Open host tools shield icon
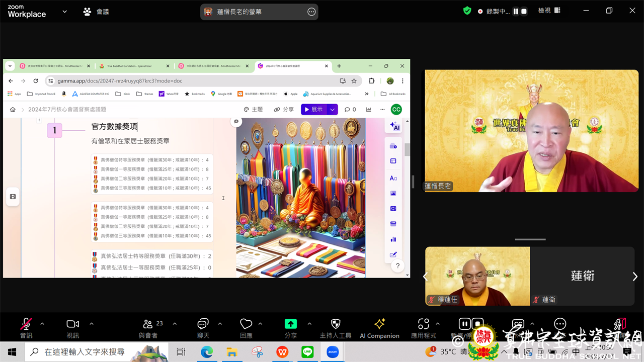This screenshot has width=644, height=362. pyautogui.click(x=336, y=324)
